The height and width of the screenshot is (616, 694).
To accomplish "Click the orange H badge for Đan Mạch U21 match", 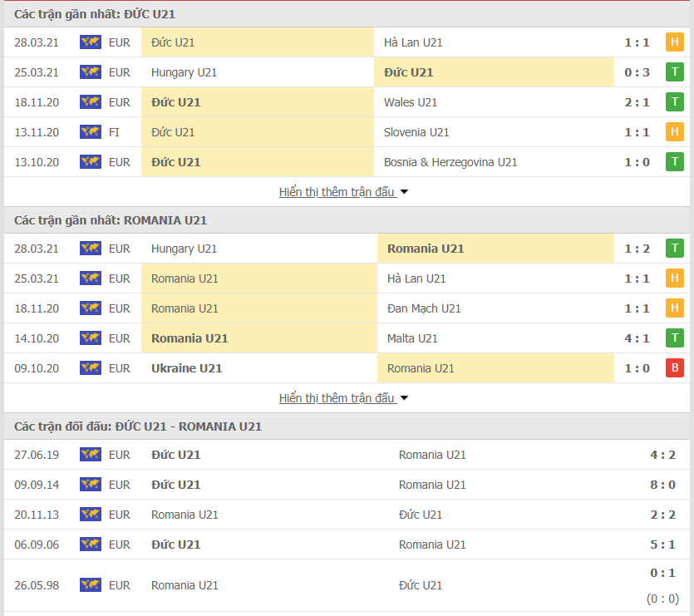I will 674,308.
